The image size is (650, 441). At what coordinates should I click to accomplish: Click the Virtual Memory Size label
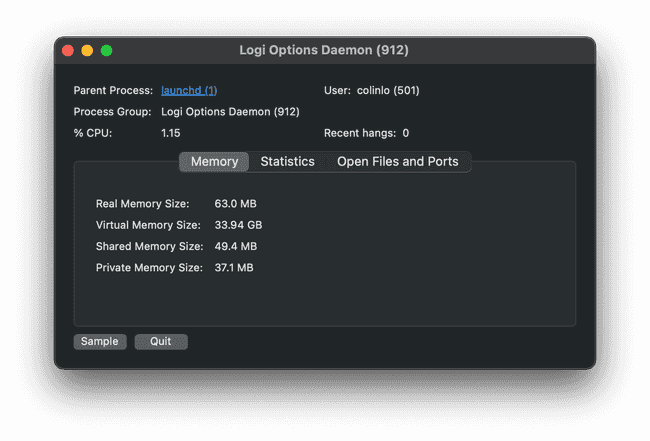[x=148, y=225]
